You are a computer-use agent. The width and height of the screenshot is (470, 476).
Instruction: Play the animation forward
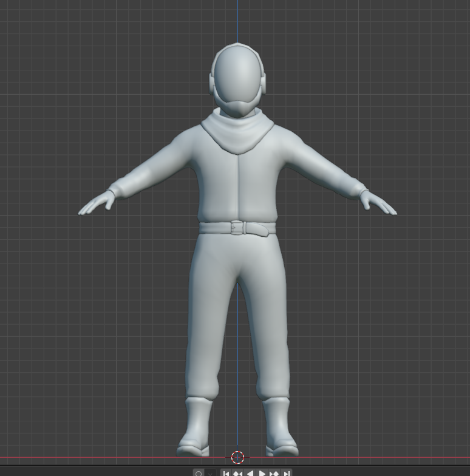click(x=262, y=473)
